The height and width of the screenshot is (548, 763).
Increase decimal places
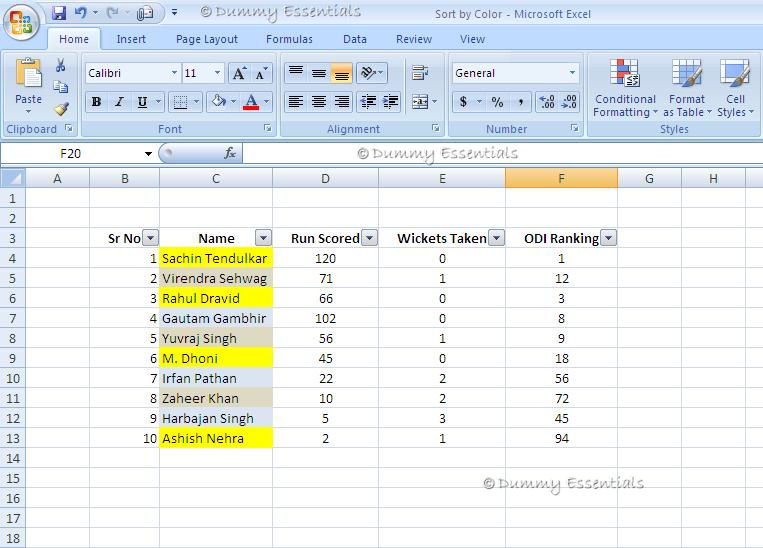[x=547, y=102]
